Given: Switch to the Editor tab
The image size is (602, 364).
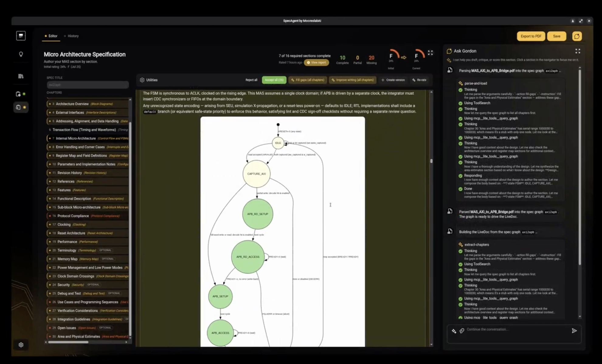Looking at the screenshot, I should (51, 36).
